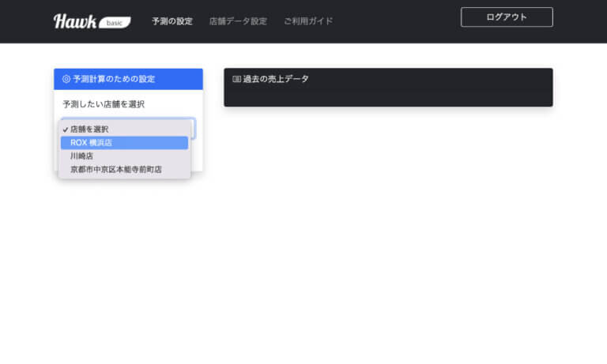Click the blank navbar space left of ログアウト
The width and height of the screenshot is (607, 364).
coord(395,21)
